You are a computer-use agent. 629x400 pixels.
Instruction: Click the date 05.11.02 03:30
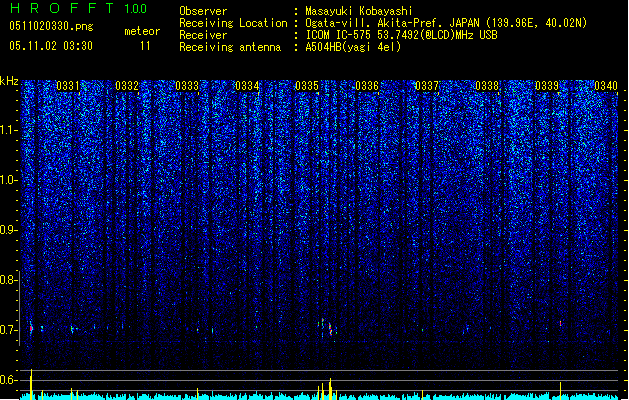coord(51,46)
